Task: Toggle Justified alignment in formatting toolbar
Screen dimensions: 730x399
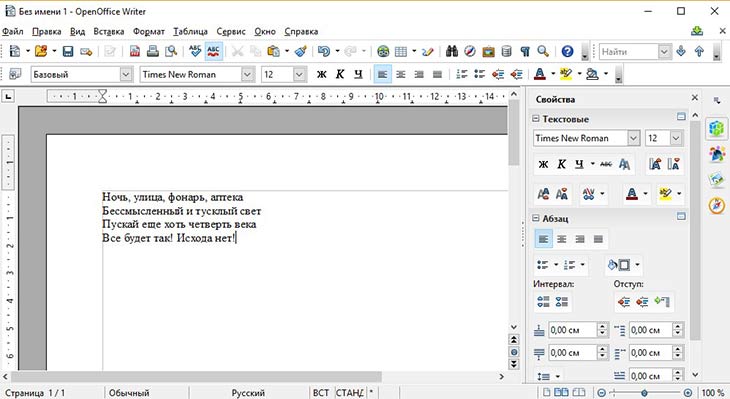Action: [437, 74]
